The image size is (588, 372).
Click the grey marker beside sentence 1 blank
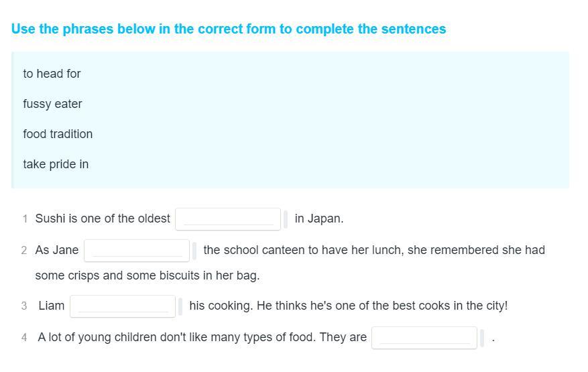tap(286, 219)
